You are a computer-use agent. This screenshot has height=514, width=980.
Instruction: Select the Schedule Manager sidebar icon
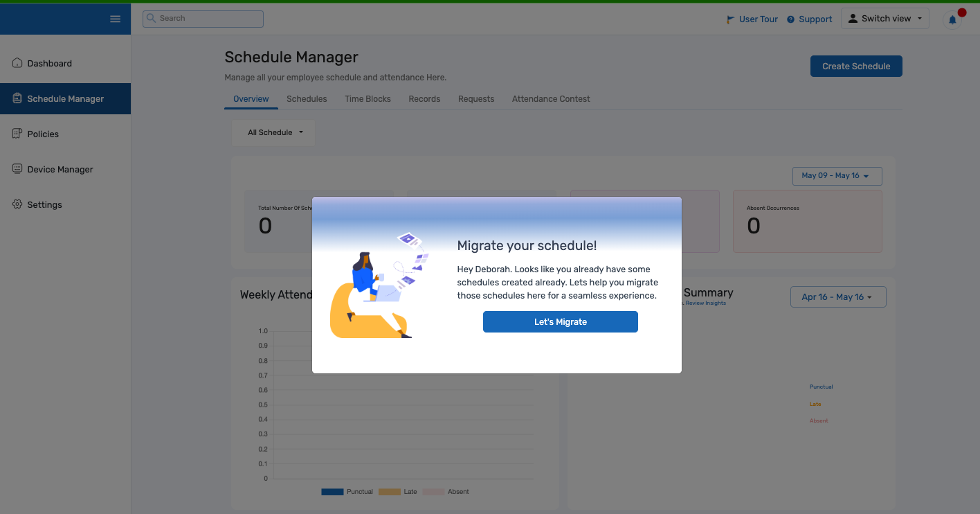coord(17,98)
